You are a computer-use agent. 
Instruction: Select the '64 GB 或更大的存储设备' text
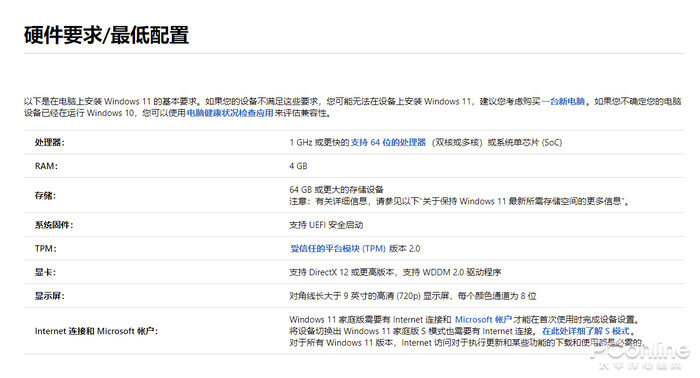pos(336,190)
